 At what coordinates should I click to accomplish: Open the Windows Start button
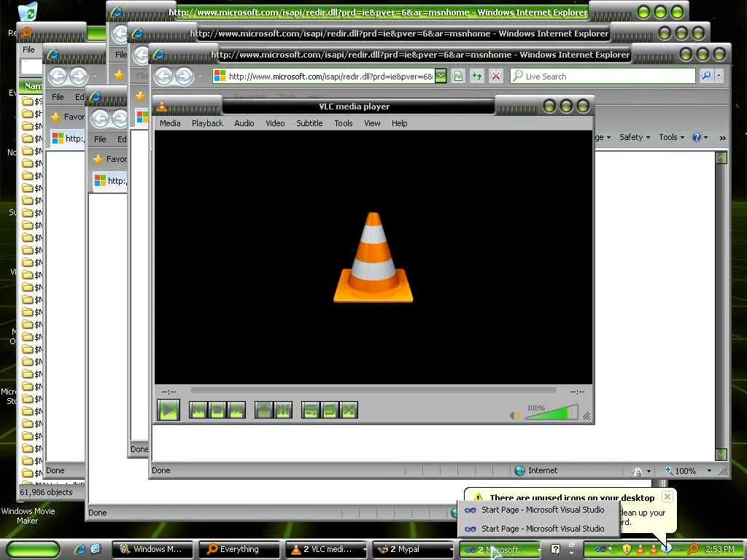pos(32,550)
